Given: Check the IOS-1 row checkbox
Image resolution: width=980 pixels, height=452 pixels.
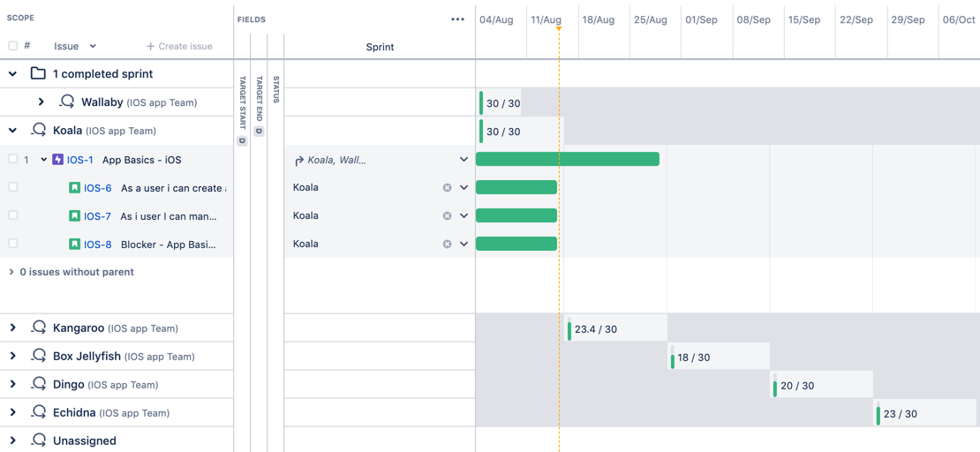Looking at the screenshot, I should coord(13,160).
